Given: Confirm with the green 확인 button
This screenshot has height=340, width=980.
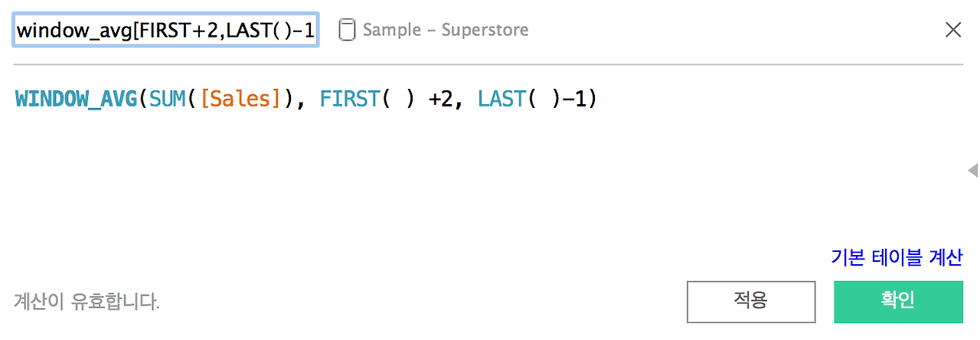Looking at the screenshot, I should 899,302.
